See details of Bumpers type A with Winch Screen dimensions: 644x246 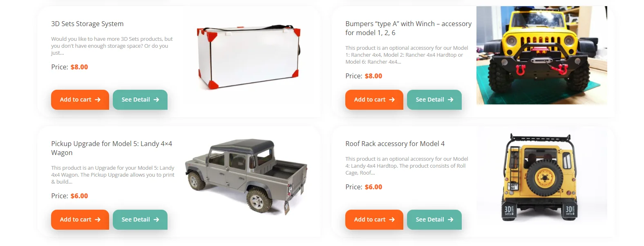434,100
